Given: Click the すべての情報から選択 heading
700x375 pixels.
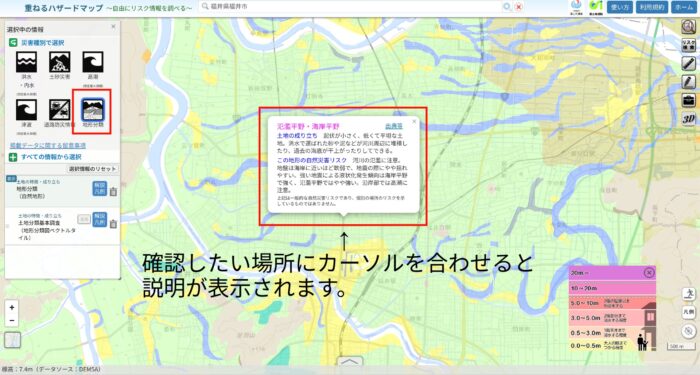Looking at the screenshot, I should pos(51,157).
